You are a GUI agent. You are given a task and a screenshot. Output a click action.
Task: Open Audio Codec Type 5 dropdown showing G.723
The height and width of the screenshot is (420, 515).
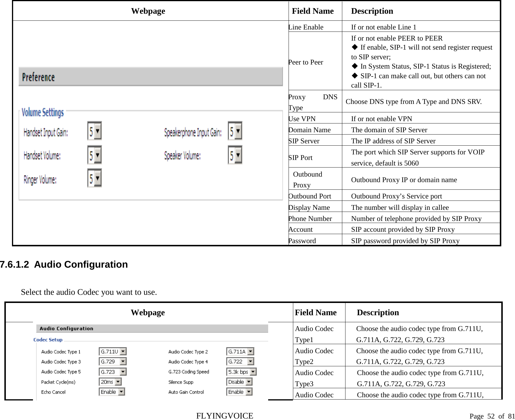(x=113, y=372)
